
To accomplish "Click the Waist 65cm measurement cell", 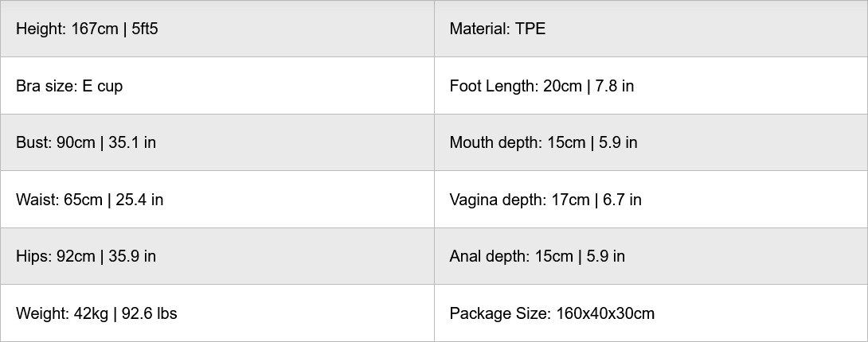I will [217, 200].
